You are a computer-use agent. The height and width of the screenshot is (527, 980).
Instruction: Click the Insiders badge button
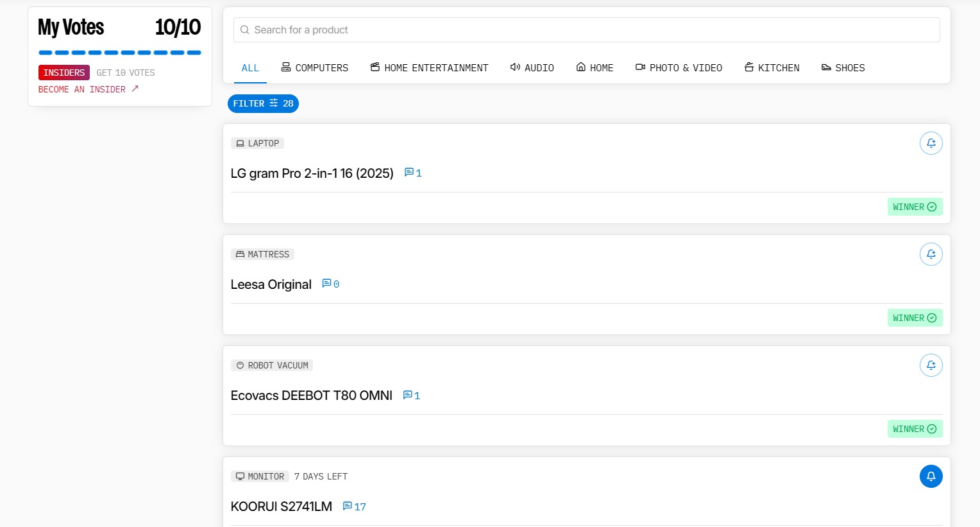pos(64,73)
